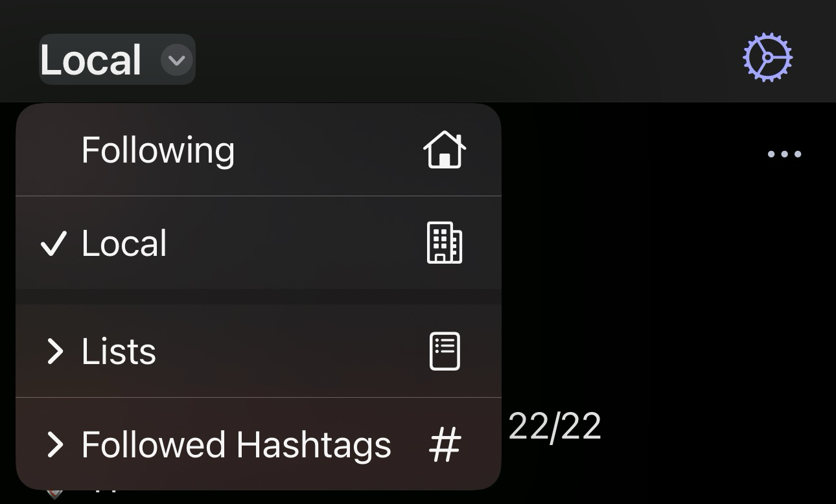
Task: Click the Local title header
Action: (x=91, y=60)
